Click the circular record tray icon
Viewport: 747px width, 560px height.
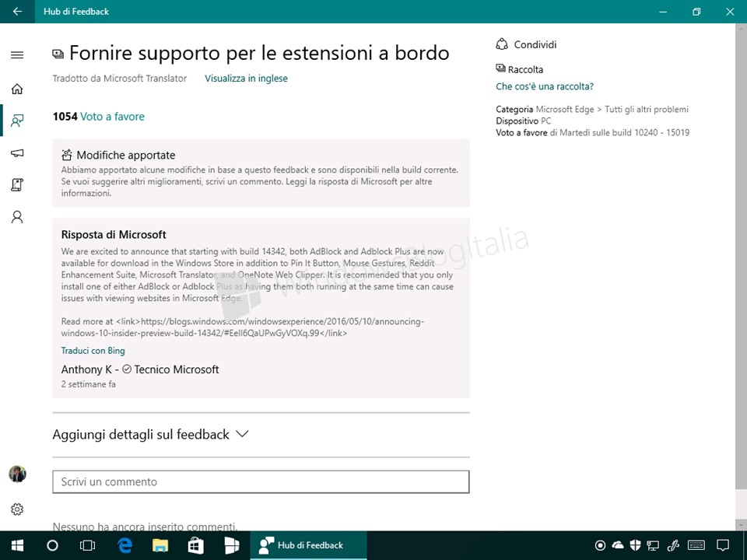(x=600, y=545)
